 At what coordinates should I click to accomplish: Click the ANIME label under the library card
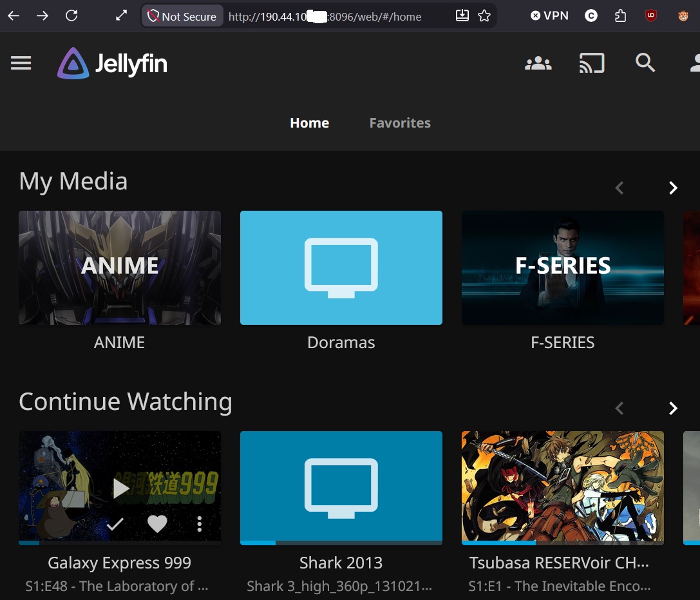coord(119,343)
